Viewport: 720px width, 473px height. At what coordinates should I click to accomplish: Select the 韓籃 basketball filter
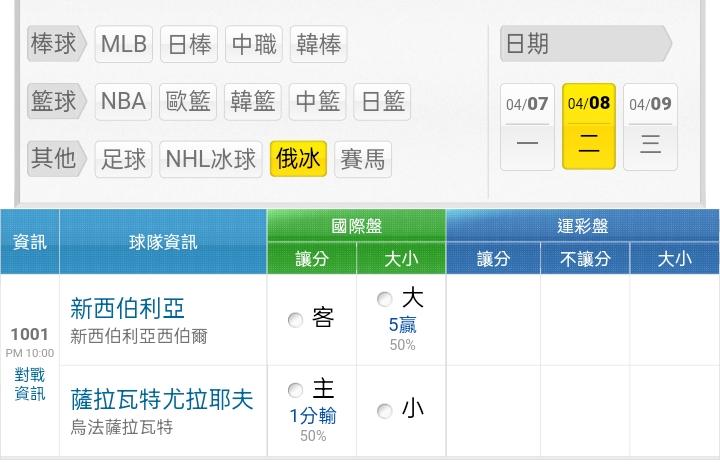coord(253,101)
